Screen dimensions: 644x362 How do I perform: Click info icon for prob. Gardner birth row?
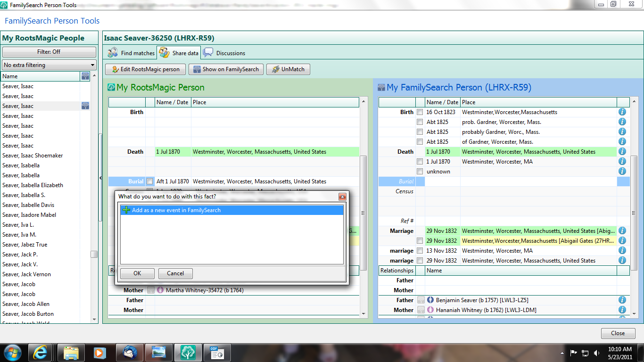pos(622,122)
